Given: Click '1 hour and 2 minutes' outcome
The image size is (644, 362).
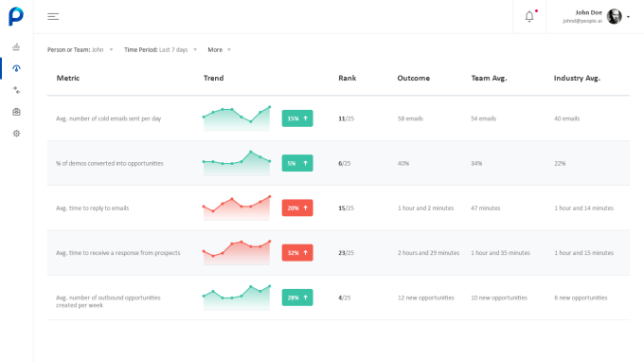Looking at the screenshot, I should coord(425,208).
